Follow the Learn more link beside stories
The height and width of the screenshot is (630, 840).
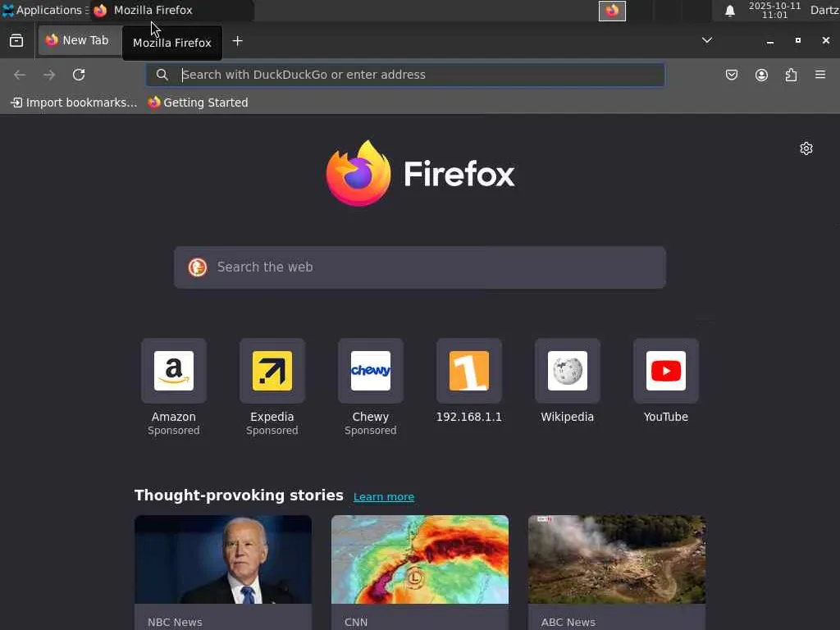(x=384, y=496)
